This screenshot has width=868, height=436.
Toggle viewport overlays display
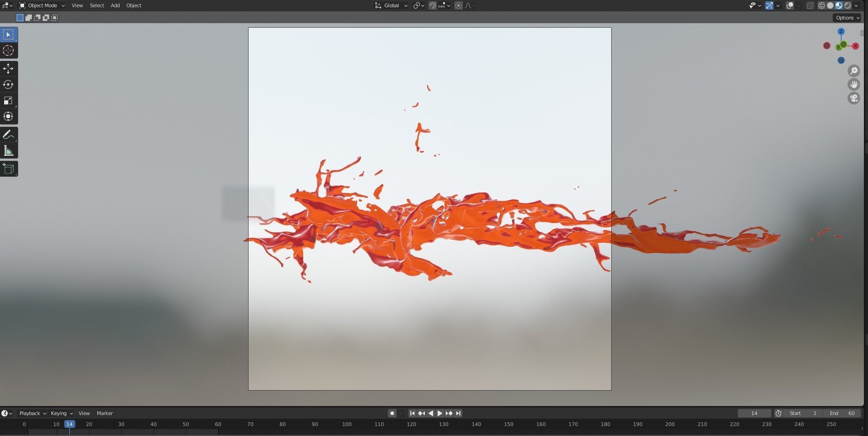[790, 5]
